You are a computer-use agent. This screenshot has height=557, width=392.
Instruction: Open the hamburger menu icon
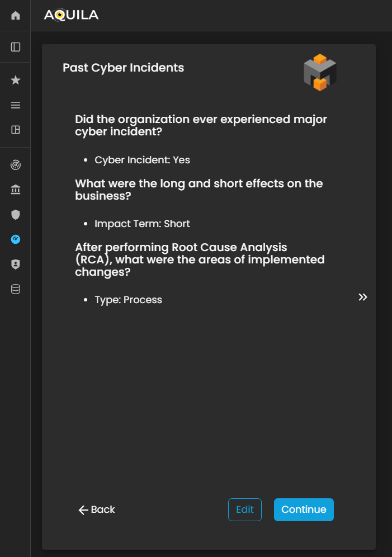point(16,105)
